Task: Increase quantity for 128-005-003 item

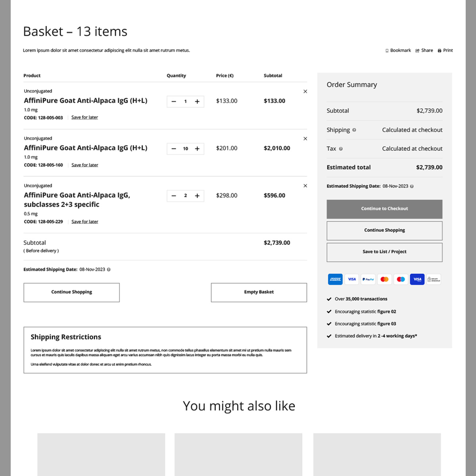Action: pos(197,102)
